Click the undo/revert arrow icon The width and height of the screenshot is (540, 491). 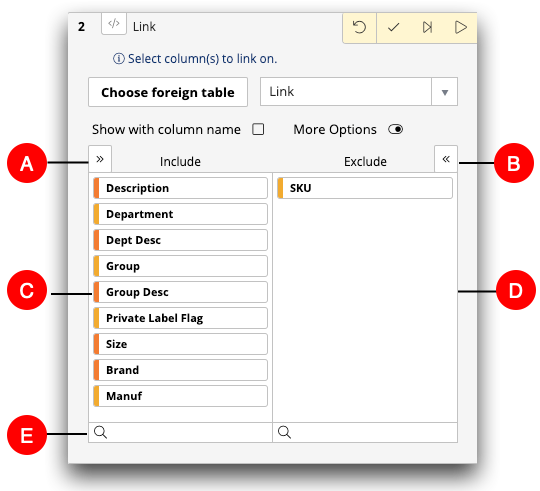[359, 27]
